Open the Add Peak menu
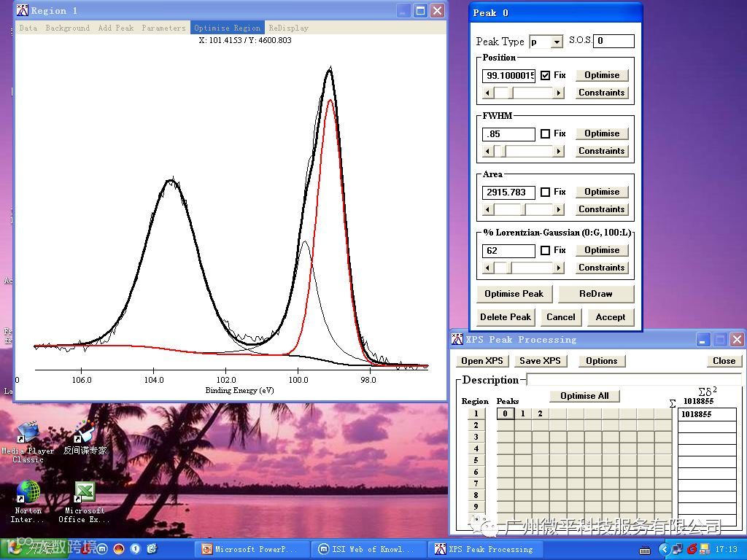 pyautogui.click(x=116, y=28)
